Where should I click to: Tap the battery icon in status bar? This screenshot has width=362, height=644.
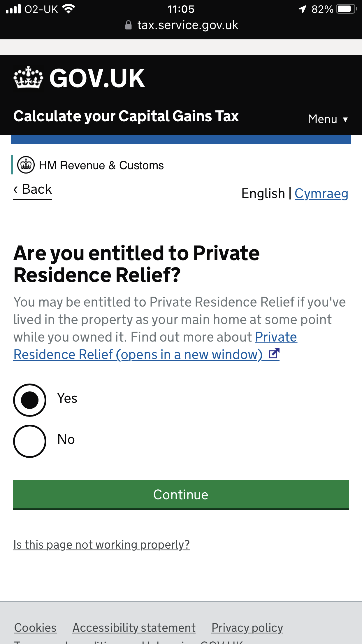pyautogui.click(x=346, y=9)
